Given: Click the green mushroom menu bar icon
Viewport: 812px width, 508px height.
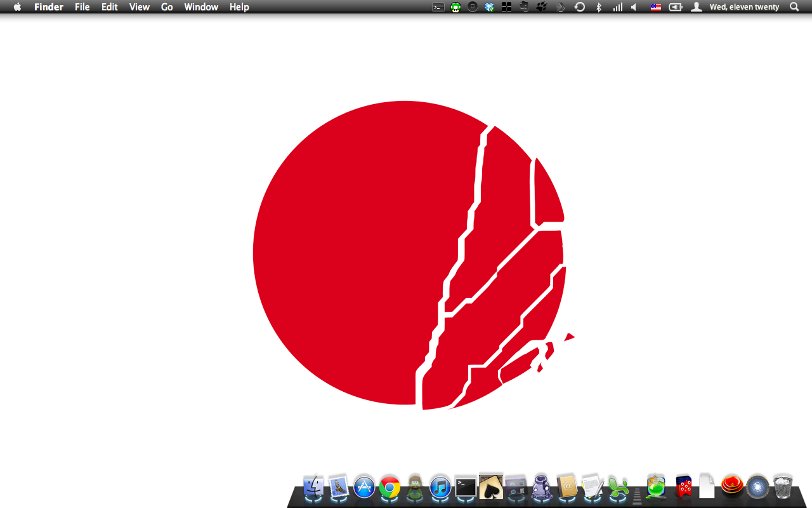Looking at the screenshot, I should tap(455, 7).
